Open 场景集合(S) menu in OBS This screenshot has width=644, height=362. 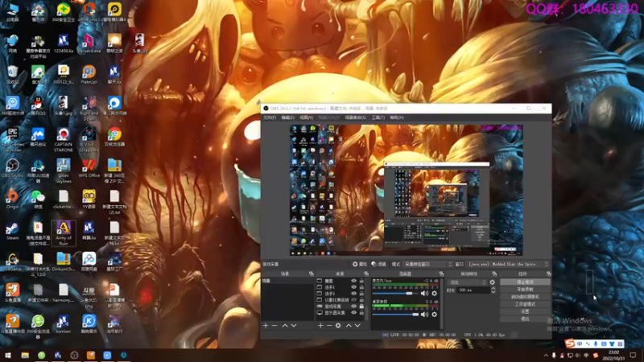coord(356,117)
